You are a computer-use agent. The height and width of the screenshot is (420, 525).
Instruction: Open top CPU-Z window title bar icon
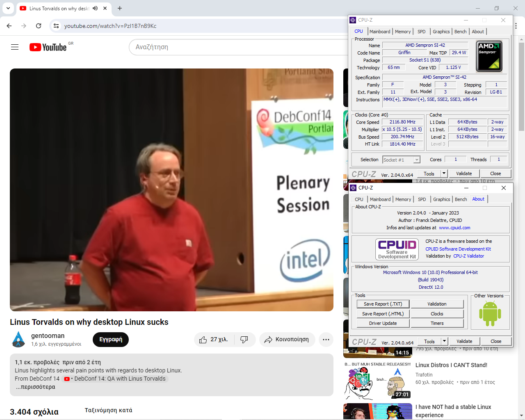click(x=353, y=20)
